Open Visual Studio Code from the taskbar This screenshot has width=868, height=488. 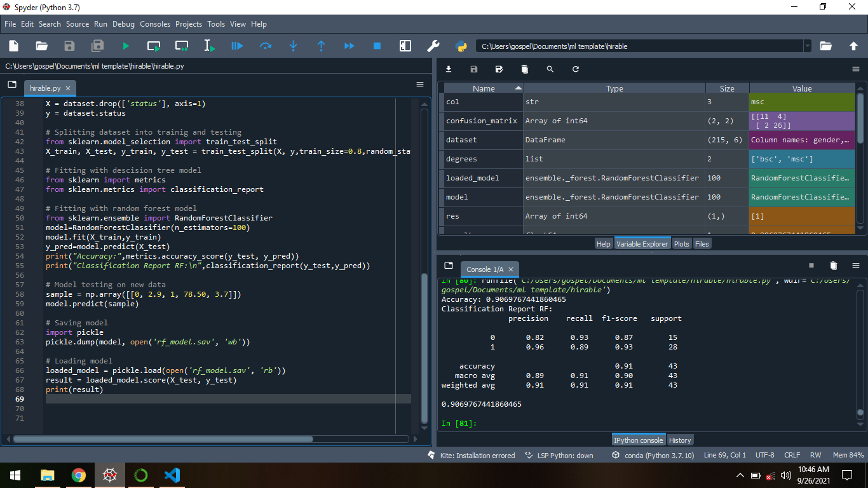click(x=172, y=475)
